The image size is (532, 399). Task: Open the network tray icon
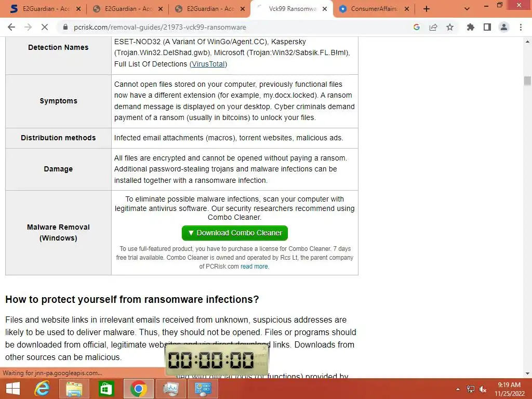tap(471, 389)
